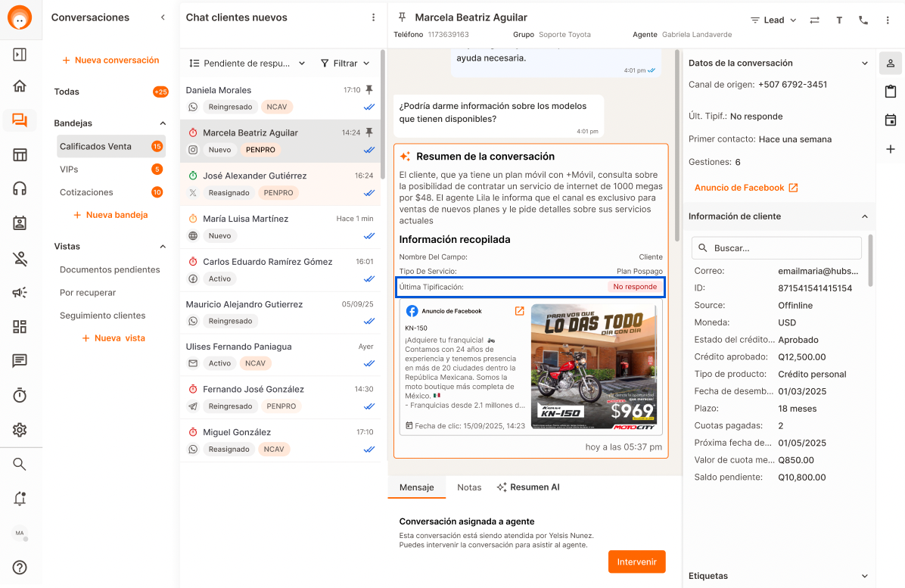Screen dimensions: 905x588
Task: Expand the Etiquetas section
Action: pos(865,576)
